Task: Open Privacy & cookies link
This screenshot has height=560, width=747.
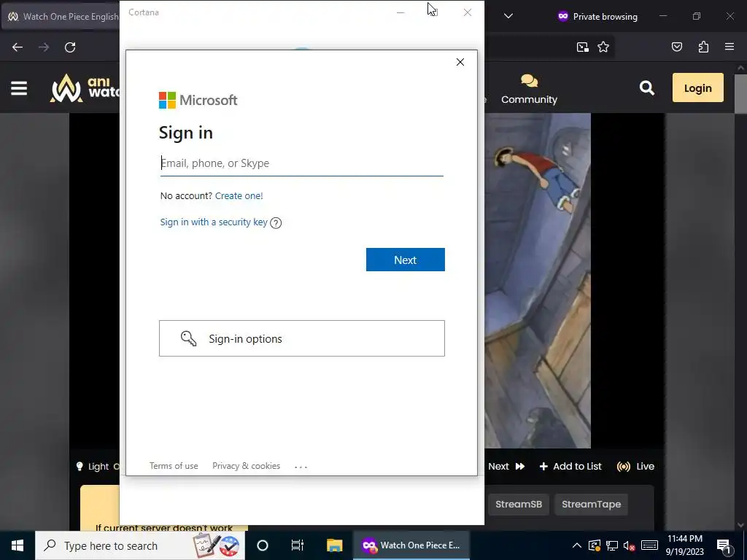Action: coord(247,466)
